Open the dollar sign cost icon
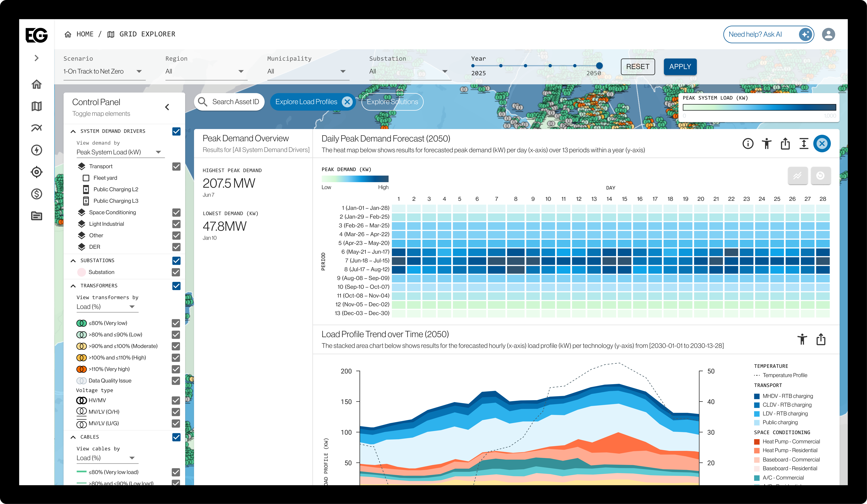 [x=36, y=194]
